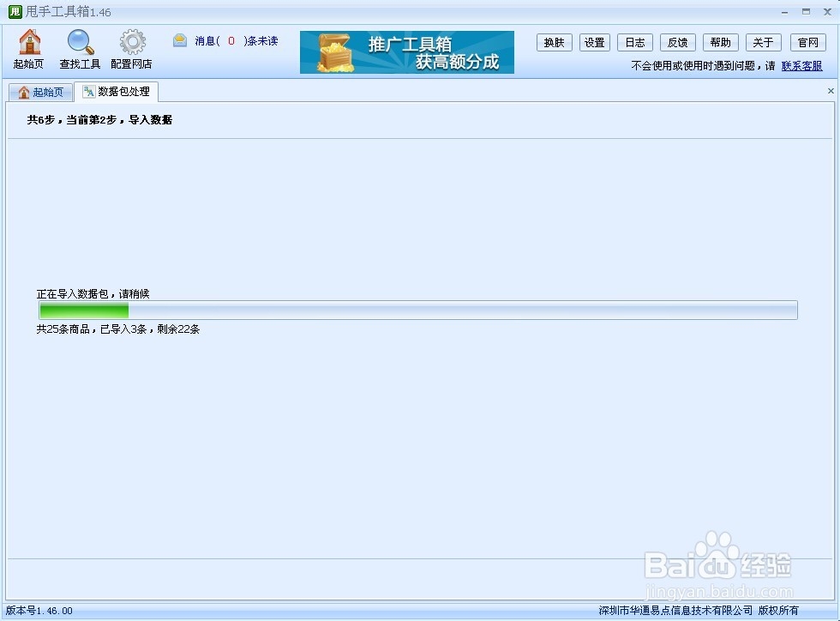
Task: Click the treasure chest promotion banner
Action: pyautogui.click(x=405, y=51)
